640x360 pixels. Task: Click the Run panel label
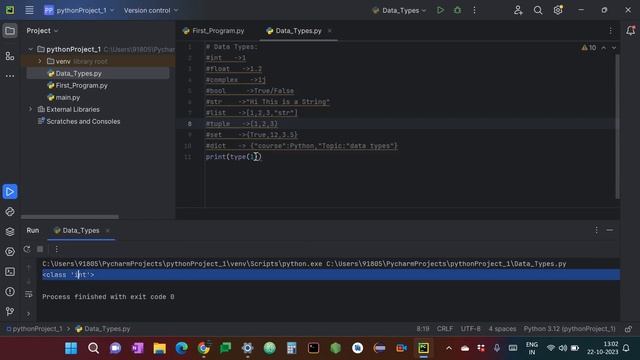(33, 231)
